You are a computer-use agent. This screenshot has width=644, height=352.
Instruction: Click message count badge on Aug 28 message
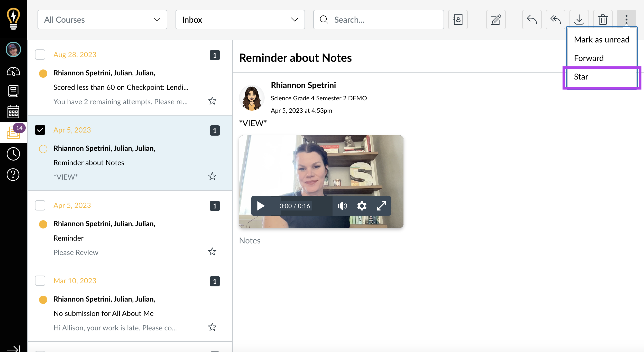215,55
